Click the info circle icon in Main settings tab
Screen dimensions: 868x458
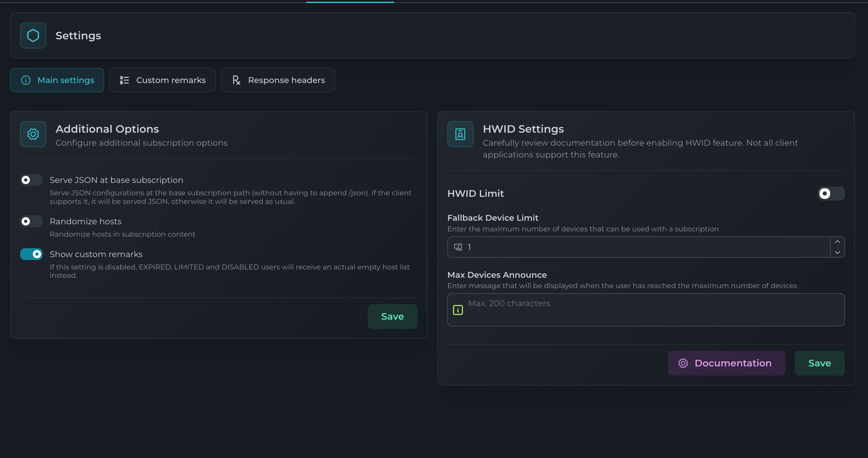tap(26, 80)
